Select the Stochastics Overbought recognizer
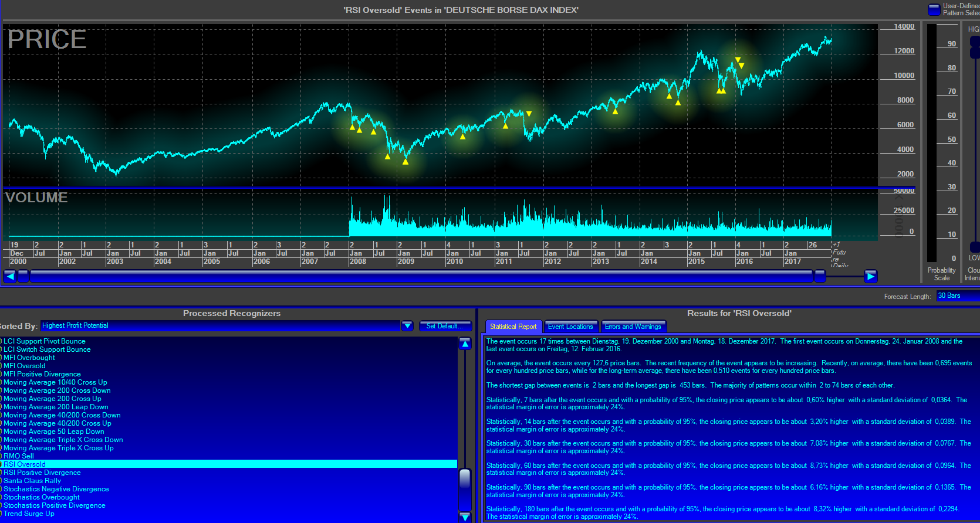 42,497
